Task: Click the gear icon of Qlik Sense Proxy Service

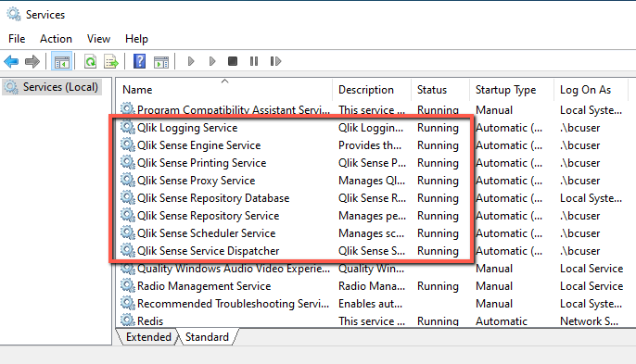Action: (x=127, y=180)
